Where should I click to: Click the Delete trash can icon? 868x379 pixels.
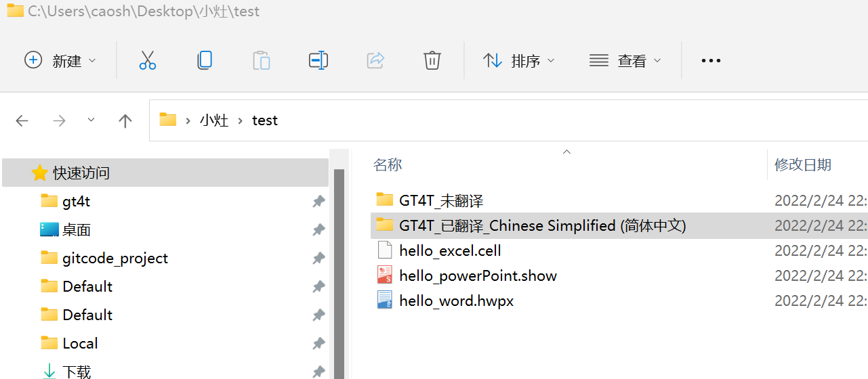(x=432, y=60)
